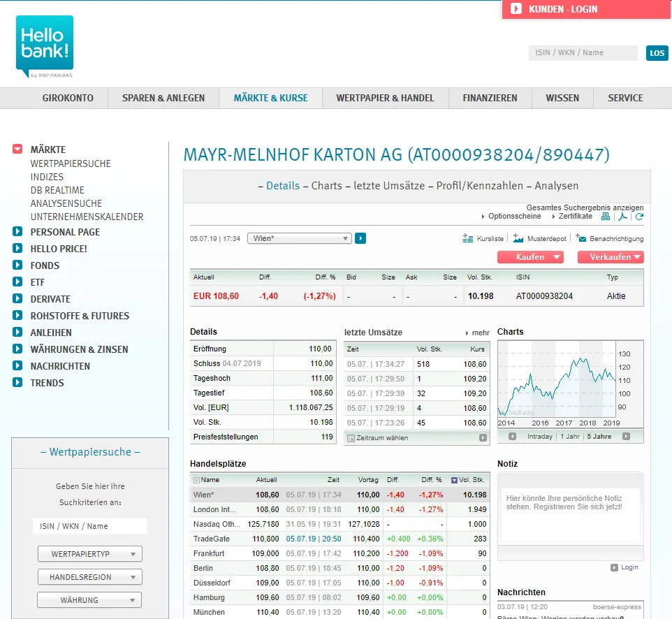Open the PDF export icon
Viewport: 672px width, 619px height.
[622, 217]
